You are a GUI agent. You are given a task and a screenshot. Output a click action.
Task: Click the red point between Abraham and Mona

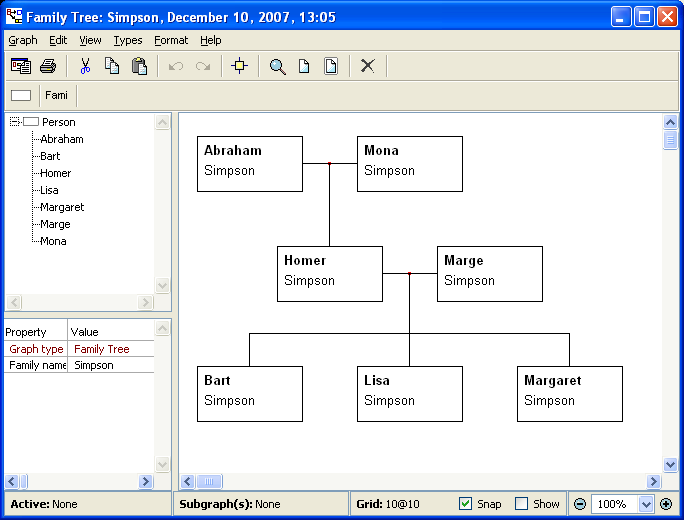[x=329, y=164]
